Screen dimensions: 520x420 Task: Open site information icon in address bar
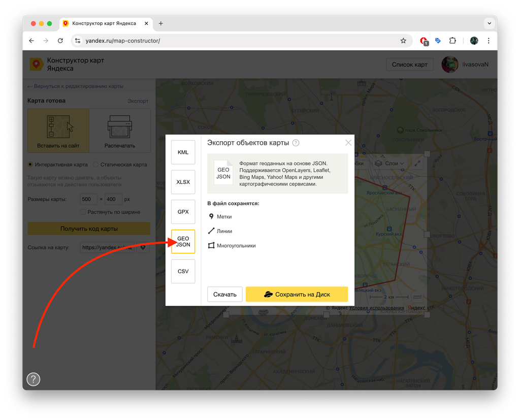pyautogui.click(x=78, y=41)
